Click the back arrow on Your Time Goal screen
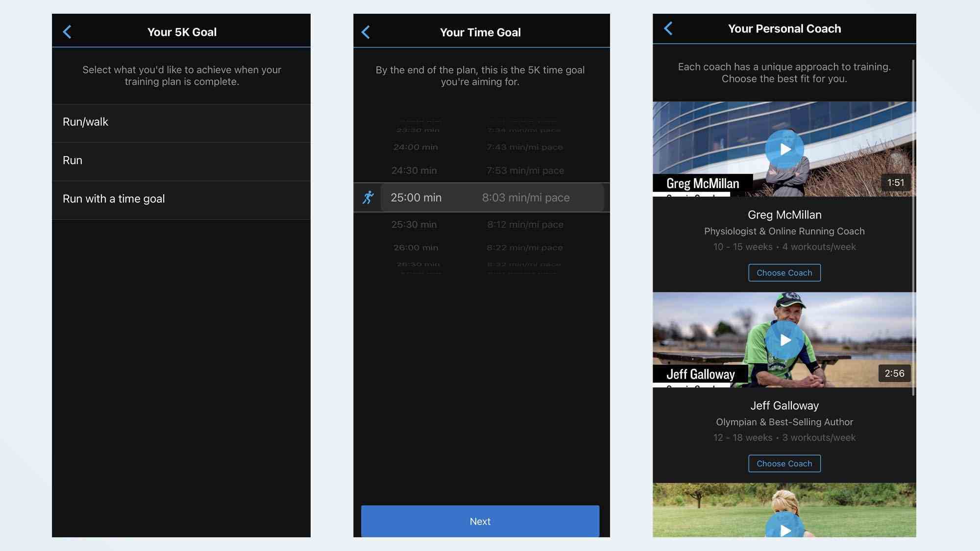This screenshot has height=551, width=980. 367,32
